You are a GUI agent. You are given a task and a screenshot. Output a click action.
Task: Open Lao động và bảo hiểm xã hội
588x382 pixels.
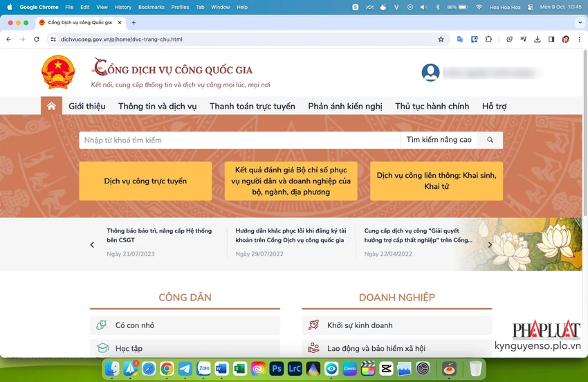(x=397, y=348)
